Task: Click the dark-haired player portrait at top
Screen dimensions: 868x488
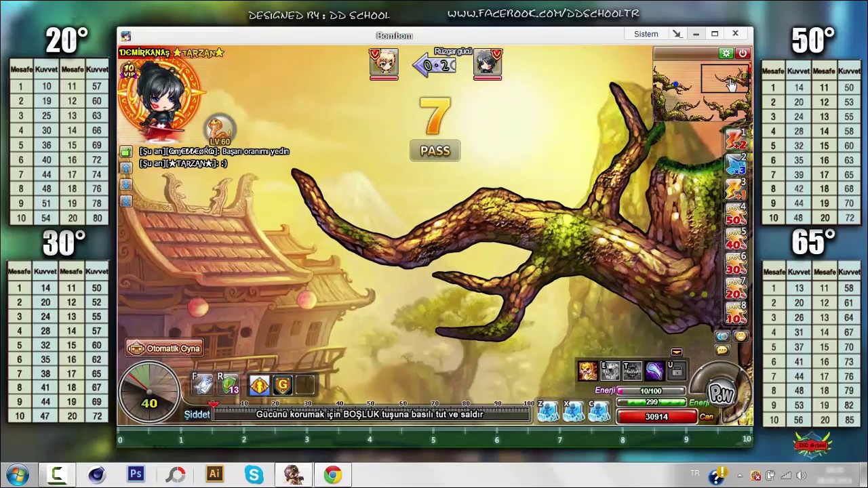Action: coord(488,62)
